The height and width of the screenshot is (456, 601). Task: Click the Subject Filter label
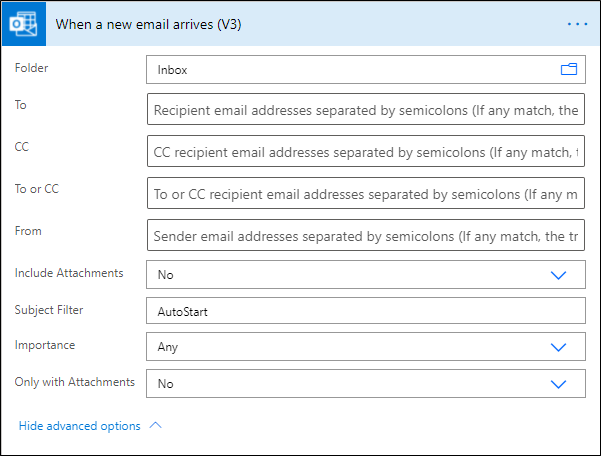(49, 310)
